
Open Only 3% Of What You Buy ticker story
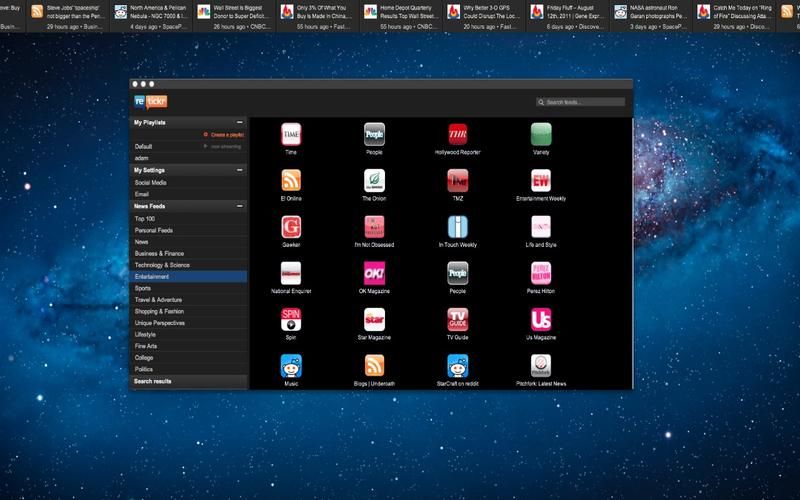(x=318, y=16)
